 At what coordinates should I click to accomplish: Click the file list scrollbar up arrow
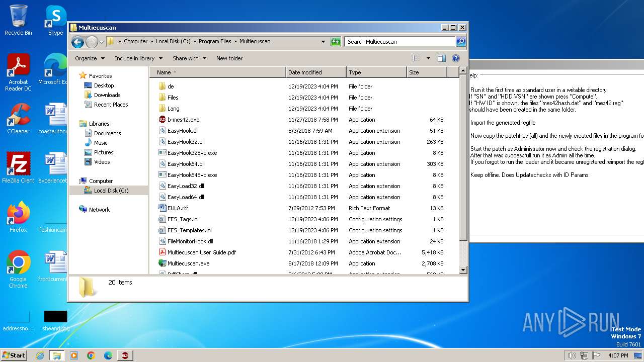[463, 71]
